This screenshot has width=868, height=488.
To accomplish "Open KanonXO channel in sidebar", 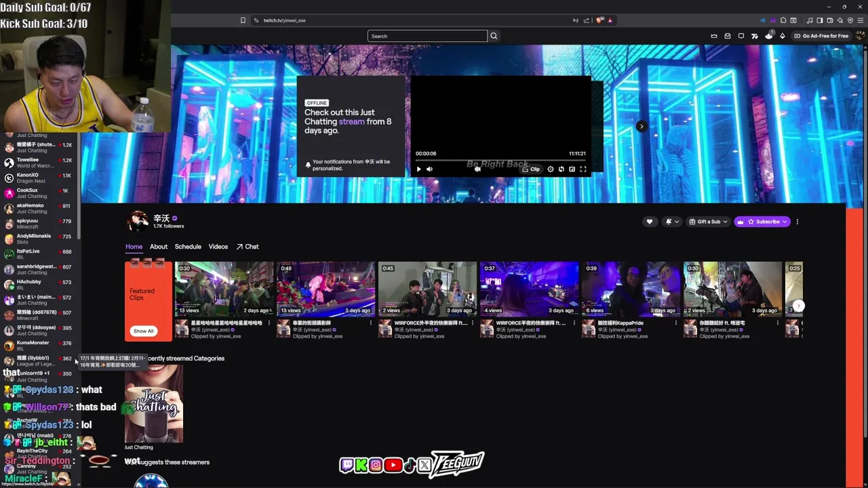I will click(39, 178).
